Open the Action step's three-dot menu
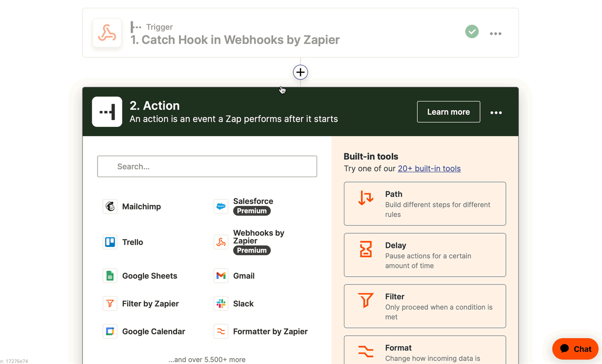 click(496, 113)
